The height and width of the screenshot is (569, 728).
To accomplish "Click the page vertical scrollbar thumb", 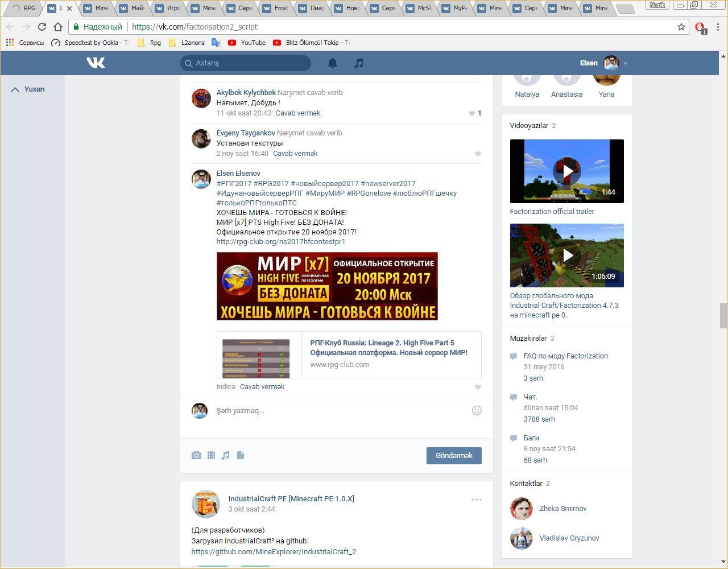I will click(x=723, y=316).
